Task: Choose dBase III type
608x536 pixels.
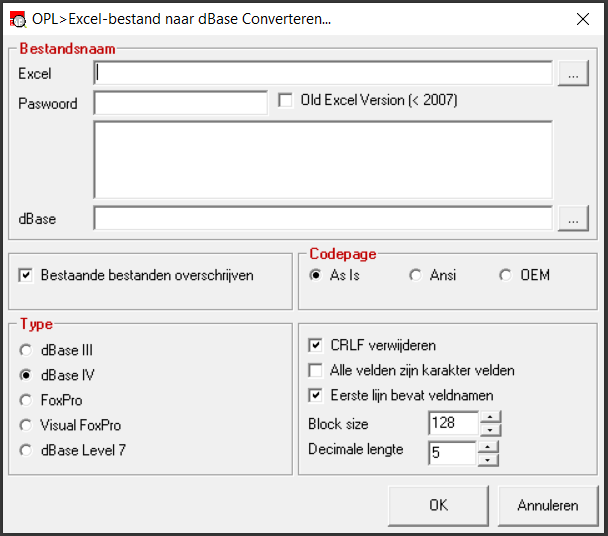Action: [x=26, y=350]
